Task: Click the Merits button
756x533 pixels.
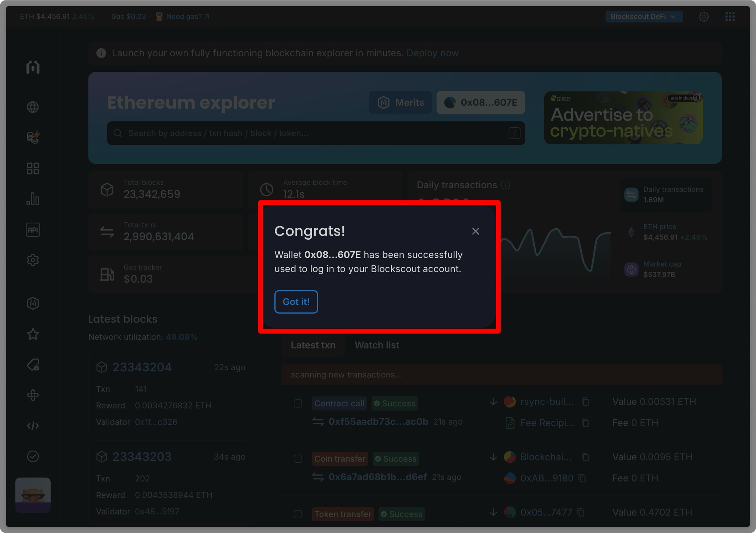Action: pyautogui.click(x=400, y=102)
